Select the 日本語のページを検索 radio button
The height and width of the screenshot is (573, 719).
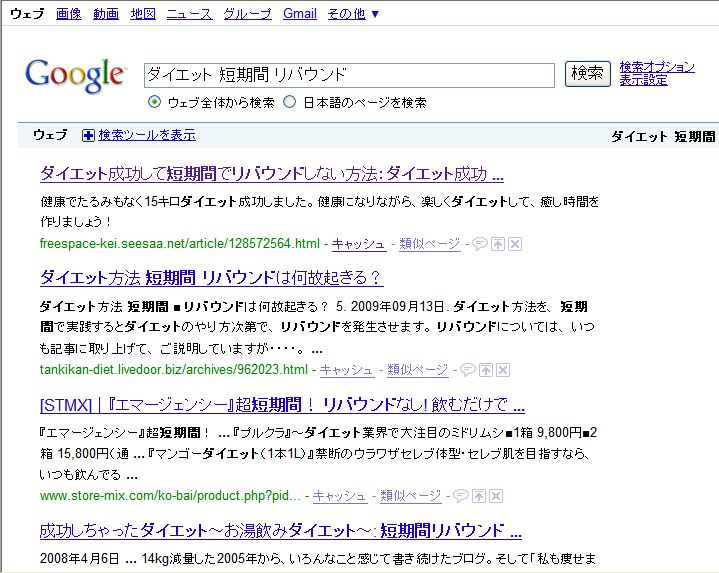click(x=290, y=102)
